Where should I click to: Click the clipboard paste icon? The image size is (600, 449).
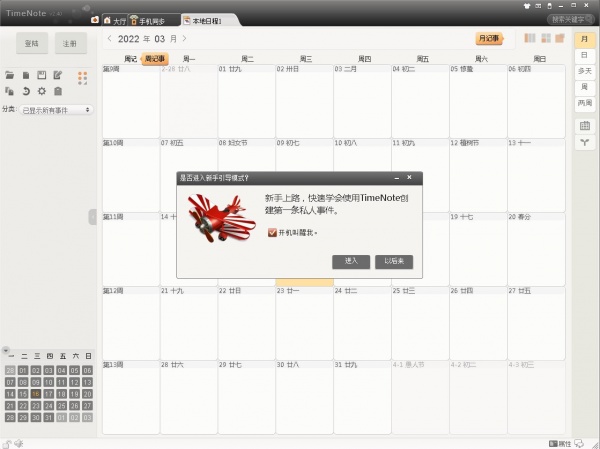pos(57,91)
